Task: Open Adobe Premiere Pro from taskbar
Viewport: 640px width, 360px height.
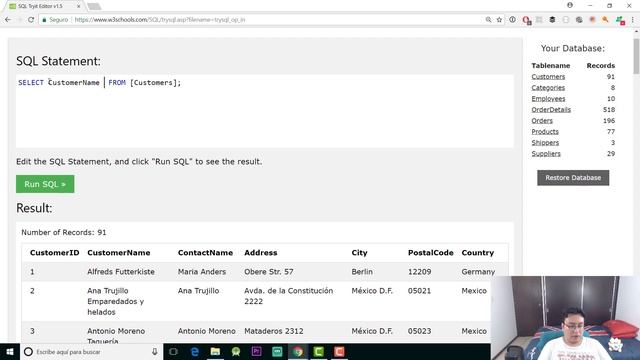Action: (256, 351)
